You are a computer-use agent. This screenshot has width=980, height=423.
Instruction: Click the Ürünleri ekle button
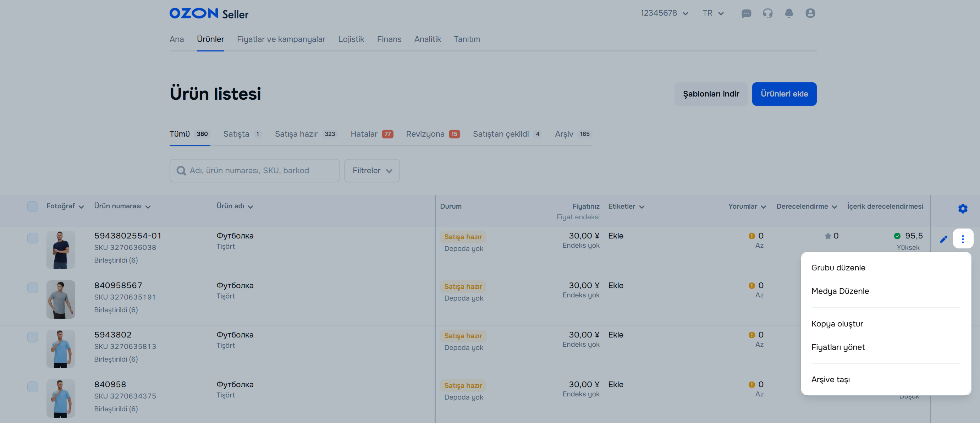point(784,94)
